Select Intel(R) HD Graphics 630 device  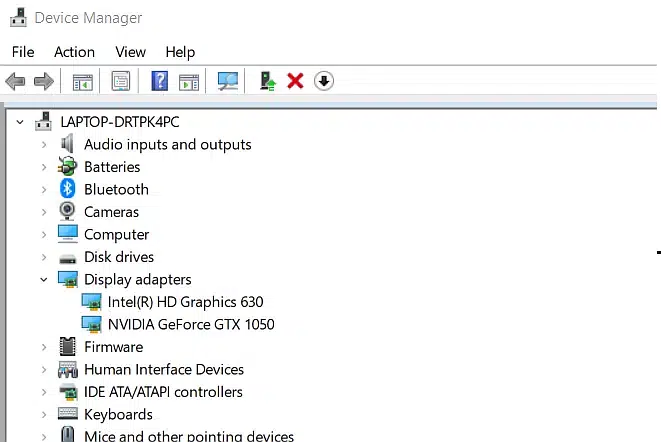(x=185, y=302)
